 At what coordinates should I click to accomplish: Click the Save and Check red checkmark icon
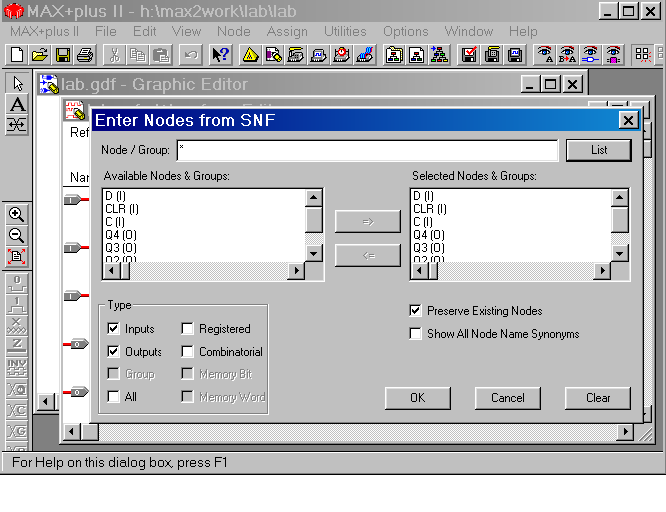click(469, 55)
